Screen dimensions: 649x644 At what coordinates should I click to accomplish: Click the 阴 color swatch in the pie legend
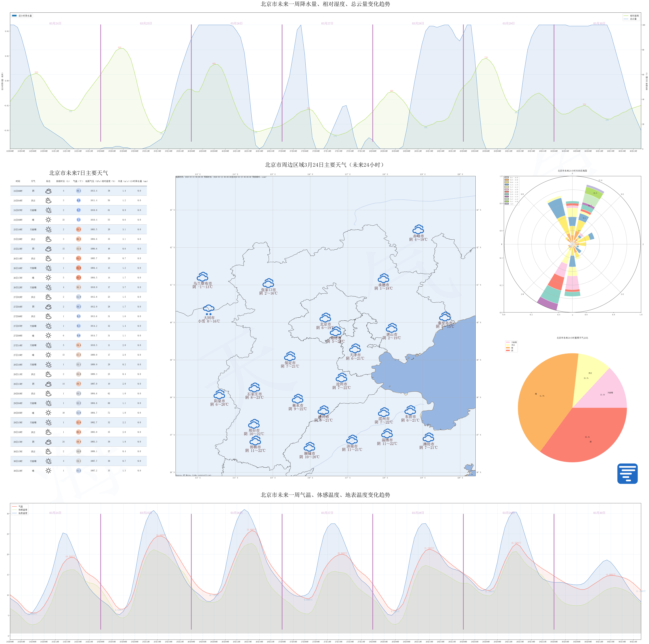click(x=508, y=350)
